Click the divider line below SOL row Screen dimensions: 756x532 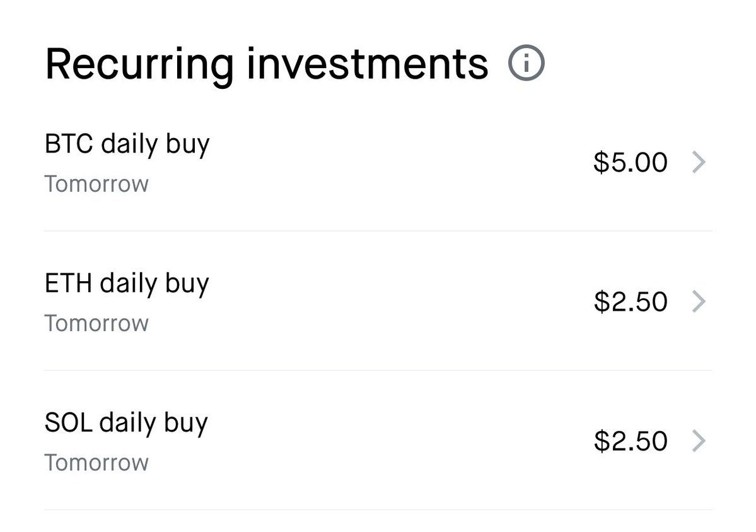pos(378,509)
